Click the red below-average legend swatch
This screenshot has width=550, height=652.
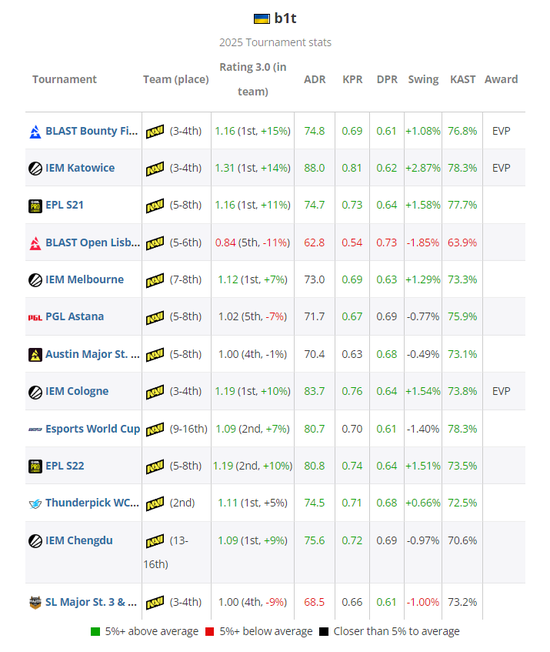click(210, 632)
